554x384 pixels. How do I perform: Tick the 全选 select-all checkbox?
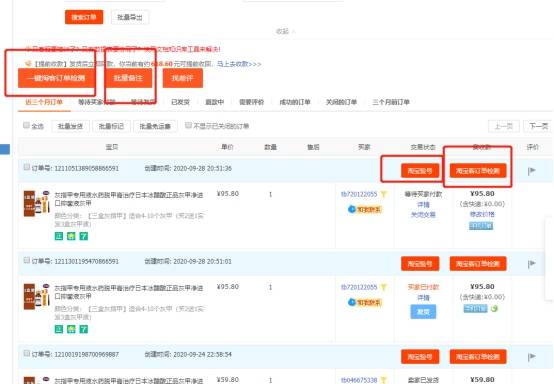26,125
